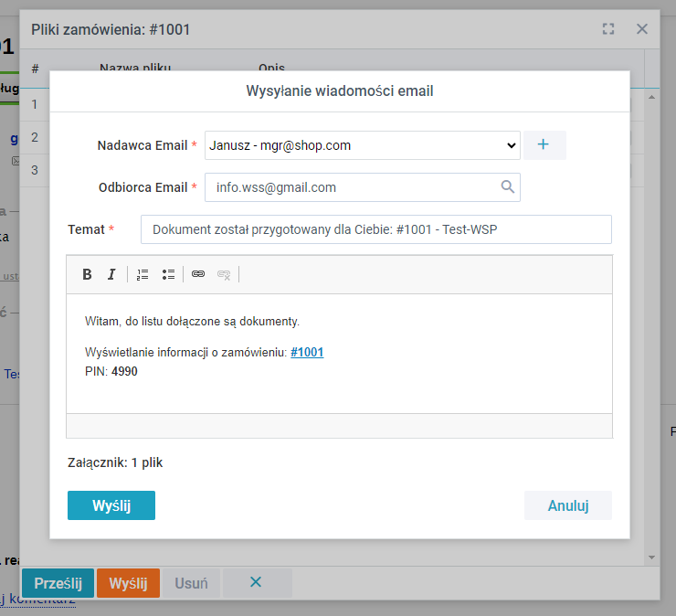Image resolution: width=676 pixels, height=616 pixels.
Task: Insert a numbered list
Action: pos(143,274)
